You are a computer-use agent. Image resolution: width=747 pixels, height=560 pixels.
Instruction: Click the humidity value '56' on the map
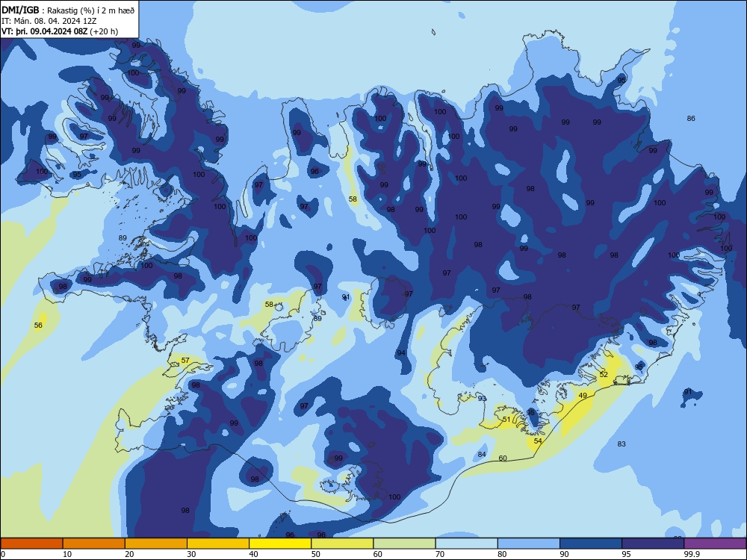click(38, 326)
